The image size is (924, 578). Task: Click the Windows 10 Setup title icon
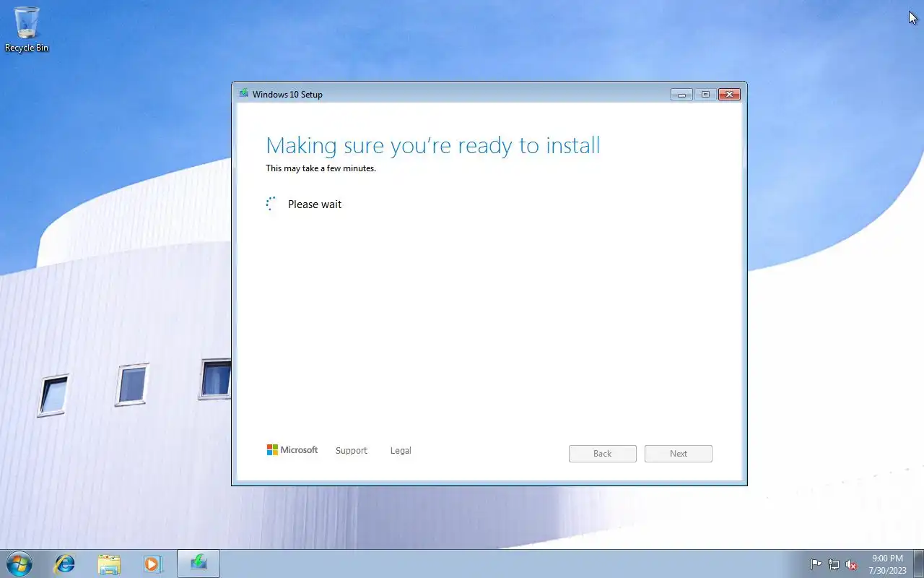(x=244, y=94)
